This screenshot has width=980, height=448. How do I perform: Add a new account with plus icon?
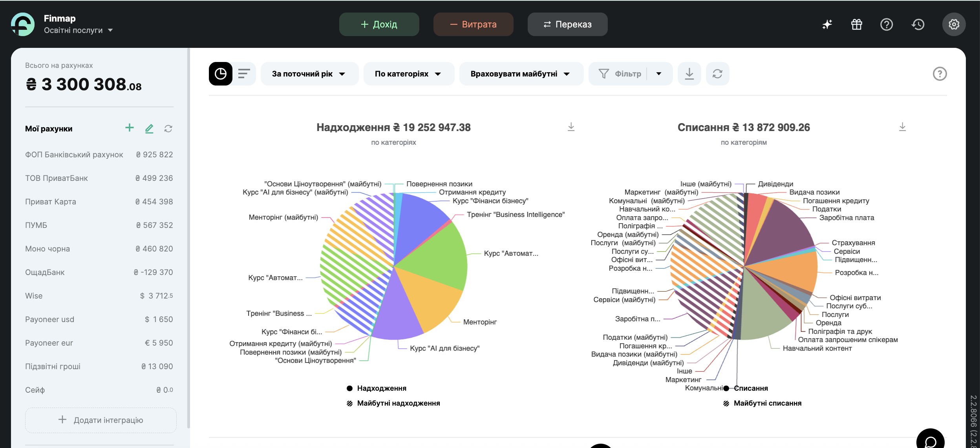(x=129, y=128)
